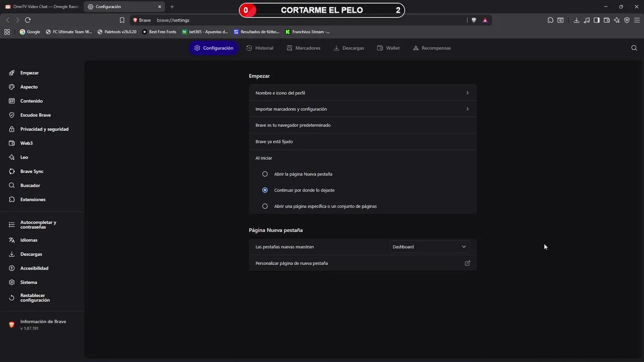The image size is (644, 362).
Task: Open the Extensions puzzle icon
Action: coord(550,20)
